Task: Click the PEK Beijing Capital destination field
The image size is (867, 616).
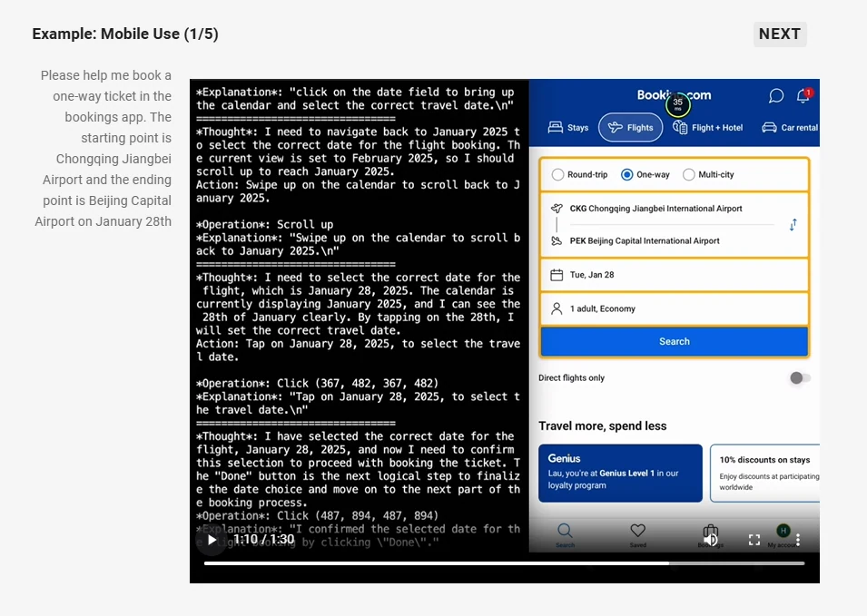Action: 645,241
